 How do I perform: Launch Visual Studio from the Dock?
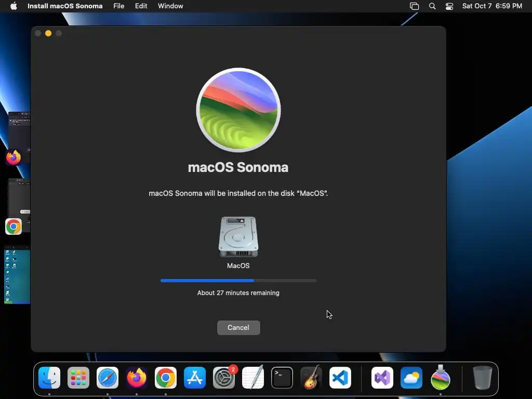[x=382, y=378]
